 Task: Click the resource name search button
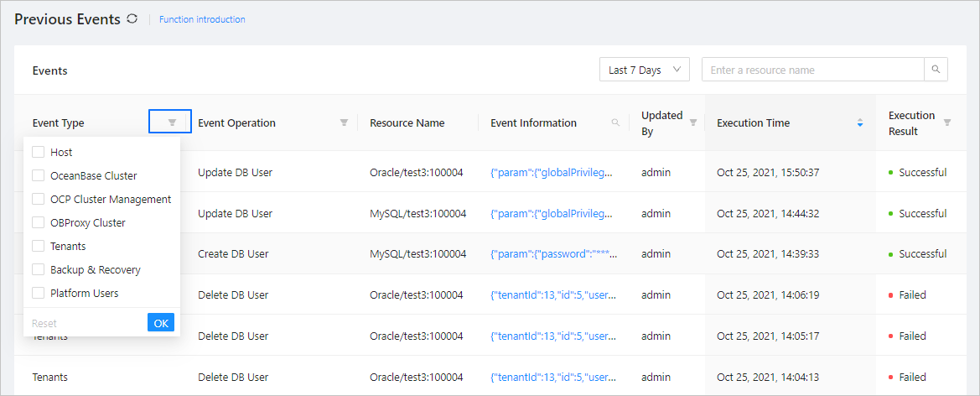pos(936,70)
